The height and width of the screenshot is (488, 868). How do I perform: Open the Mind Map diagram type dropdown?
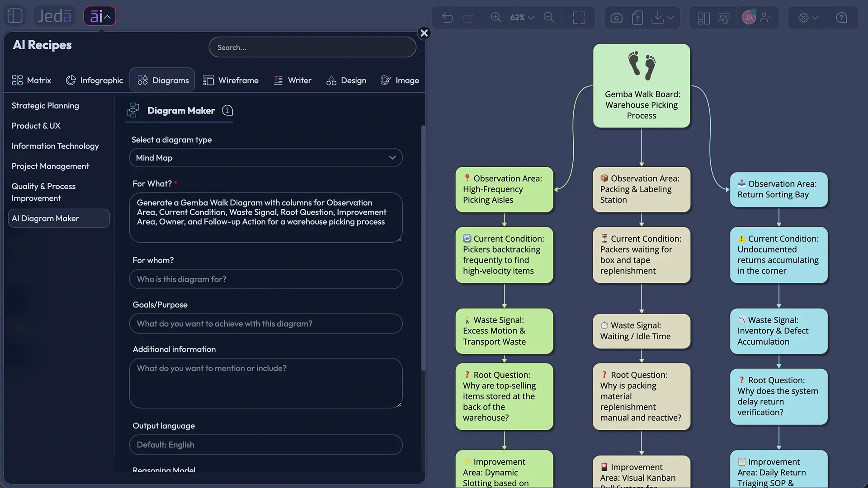point(266,158)
